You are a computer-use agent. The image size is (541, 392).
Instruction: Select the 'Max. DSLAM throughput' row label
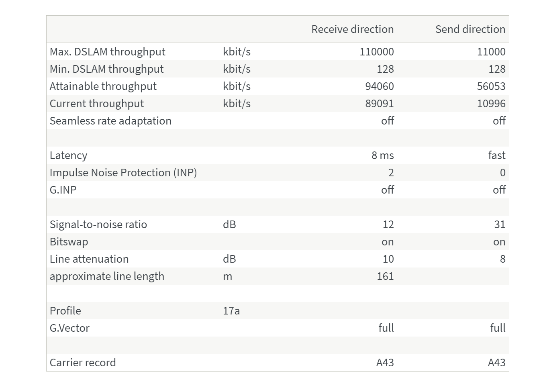(x=107, y=52)
